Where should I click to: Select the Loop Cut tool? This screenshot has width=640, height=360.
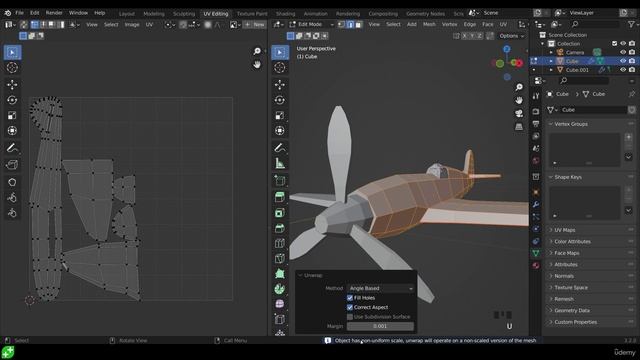click(x=280, y=244)
